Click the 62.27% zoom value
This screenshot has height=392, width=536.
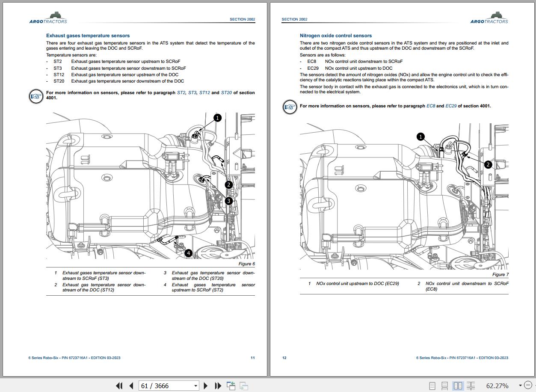497,386
